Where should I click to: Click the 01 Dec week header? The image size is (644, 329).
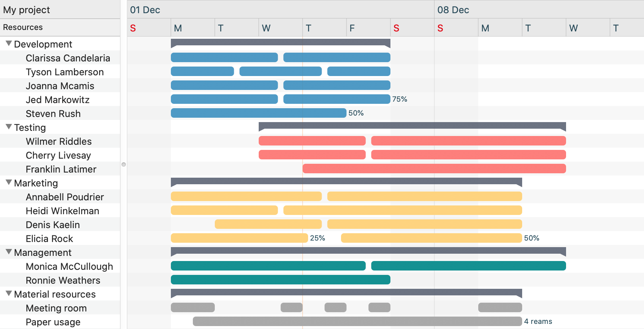145,10
